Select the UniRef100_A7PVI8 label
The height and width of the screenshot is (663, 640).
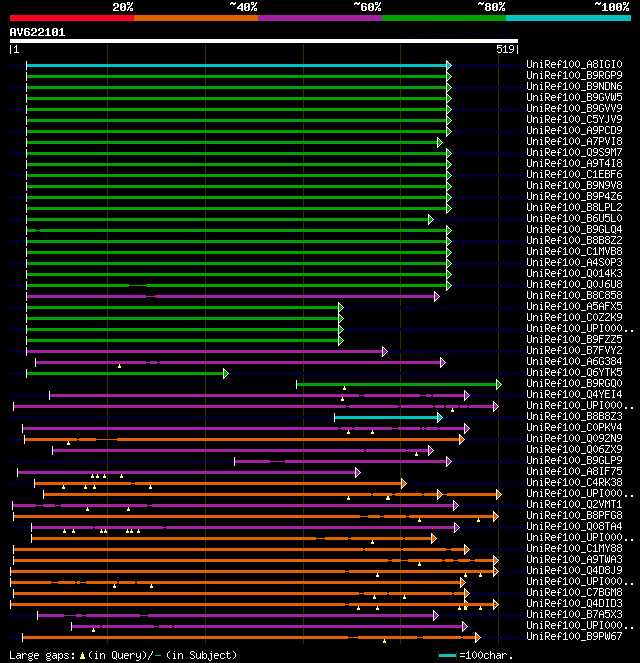574,141
